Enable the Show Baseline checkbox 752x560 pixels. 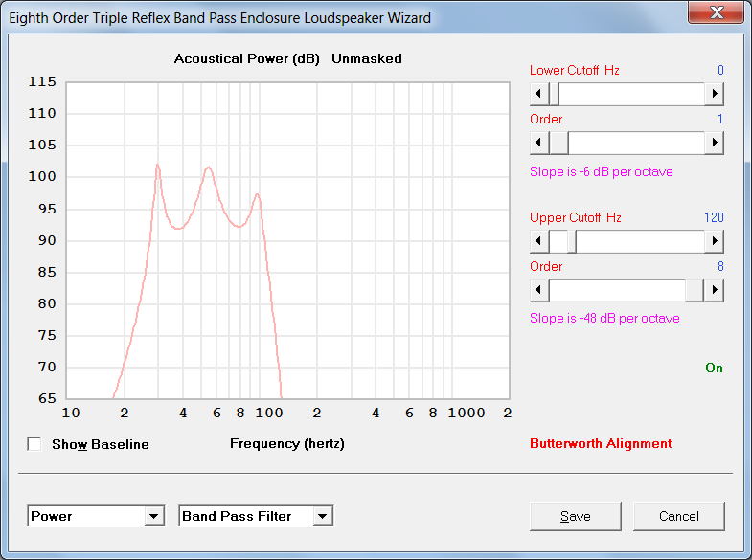pos(34,444)
